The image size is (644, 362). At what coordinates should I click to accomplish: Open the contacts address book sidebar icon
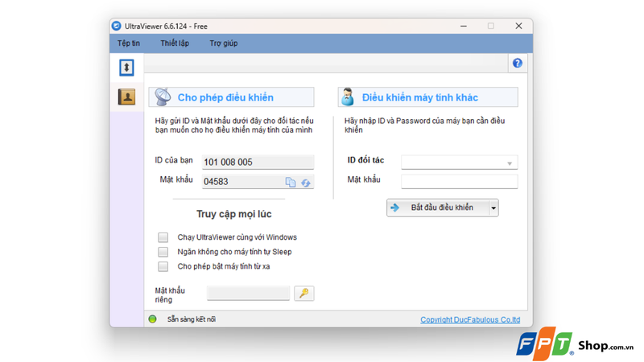[x=126, y=97]
